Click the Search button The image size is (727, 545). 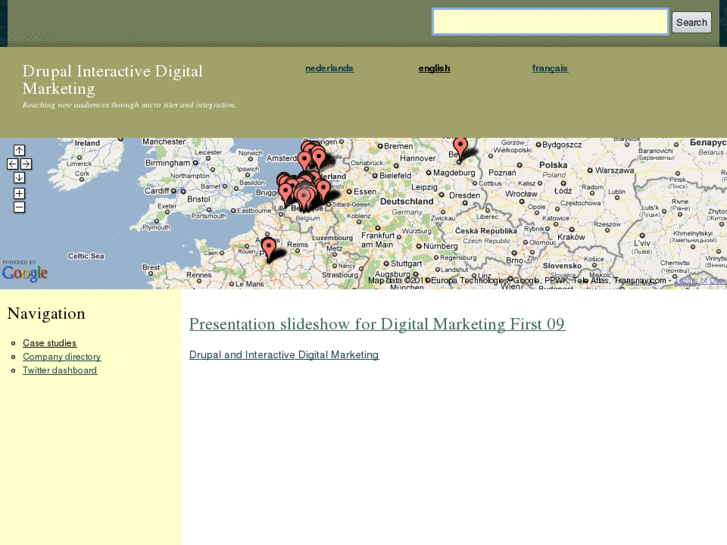point(691,22)
